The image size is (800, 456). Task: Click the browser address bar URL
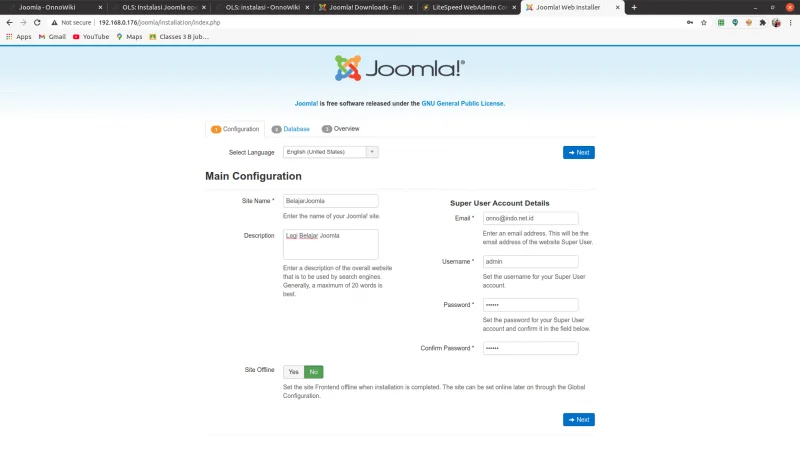coord(159,22)
